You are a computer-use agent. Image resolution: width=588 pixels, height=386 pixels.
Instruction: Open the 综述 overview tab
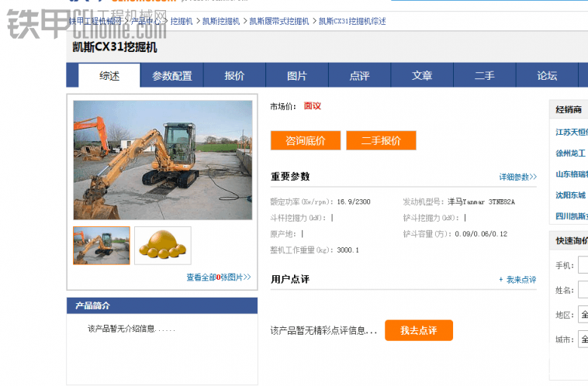(109, 76)
